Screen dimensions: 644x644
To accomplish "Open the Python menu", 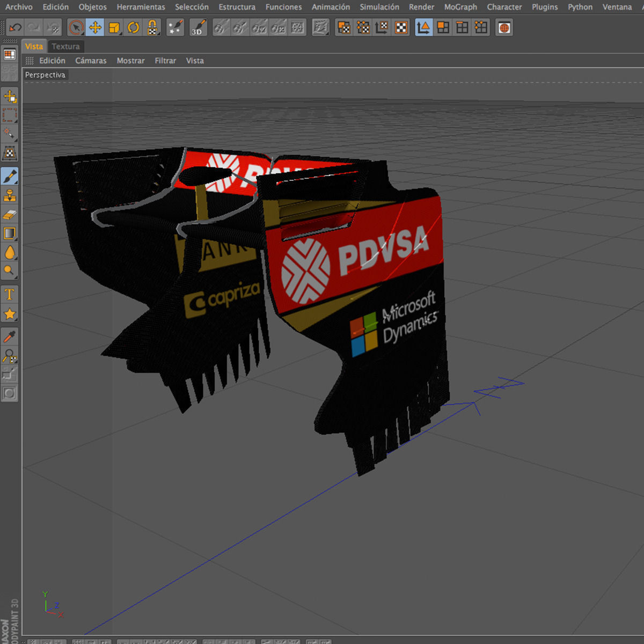I will pyautogui.click(x=581, y=7).
